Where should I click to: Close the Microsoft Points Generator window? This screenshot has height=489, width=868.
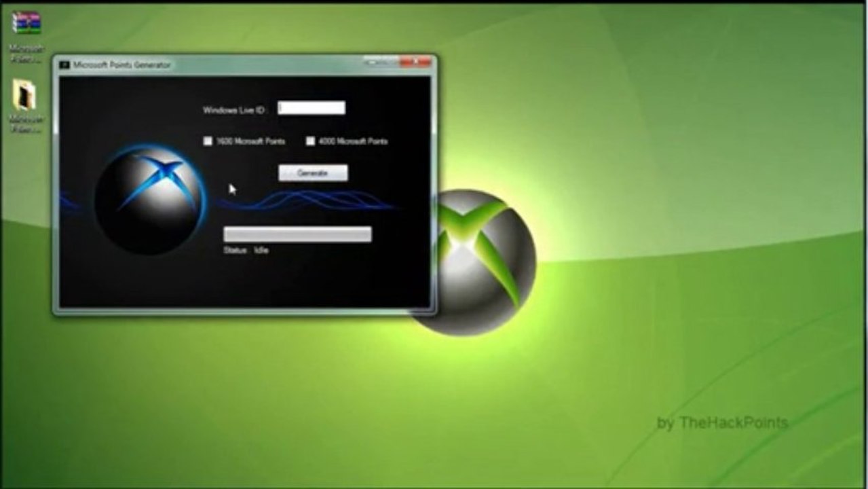click(415, 62)
